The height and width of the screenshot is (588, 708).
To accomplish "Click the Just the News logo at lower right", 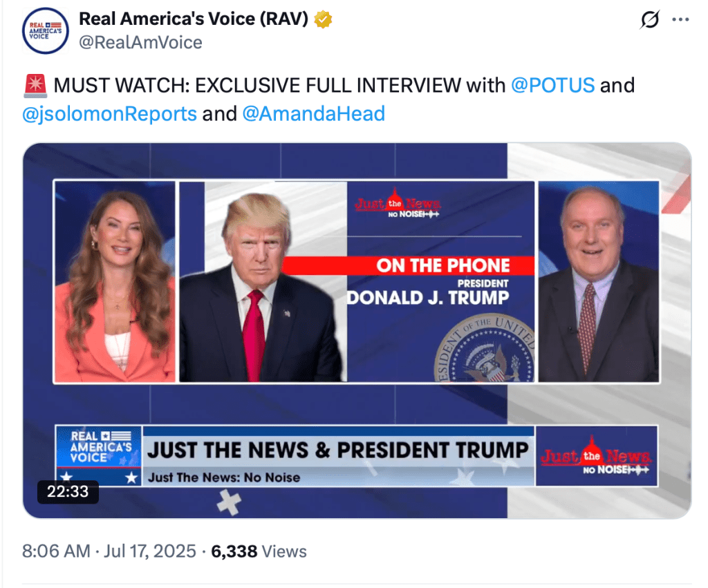I will [x=596, y=456].
